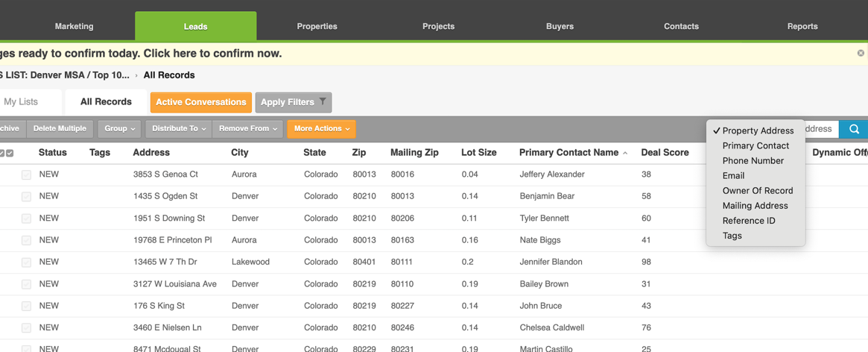The height and width of the screenshot is (352, 868).
Task: Sort by the Status column header
Action: tap(53, 152)
